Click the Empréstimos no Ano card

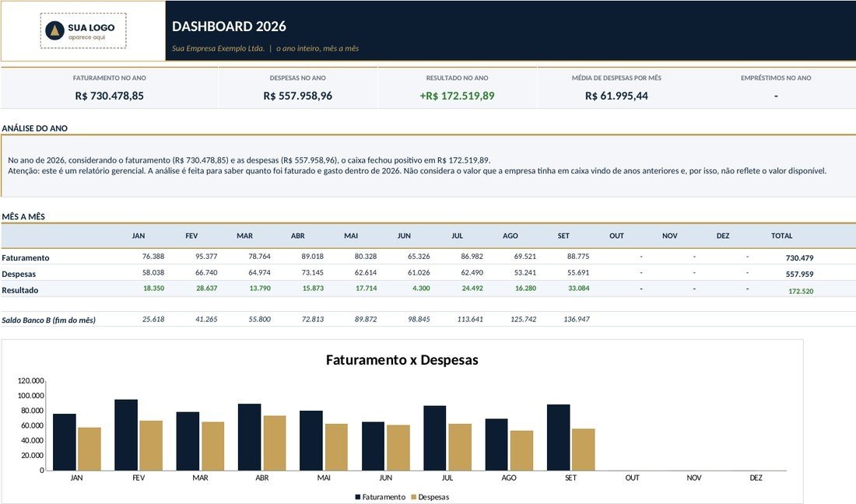pos(776,87)
